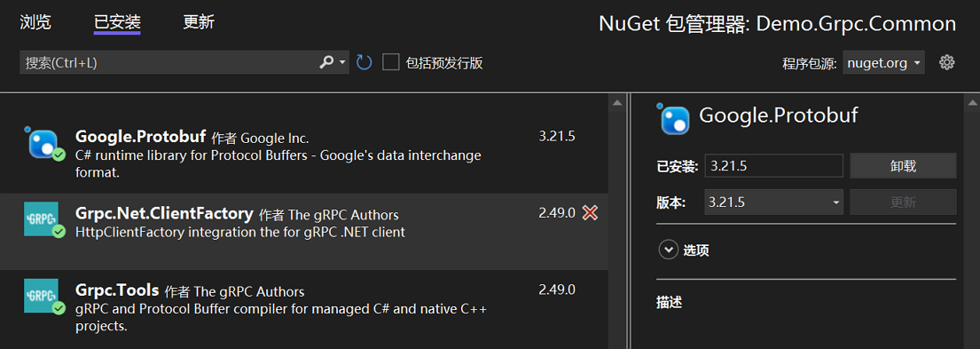Enable the 包括预发行版 checkbox
This screenshot has width=980, height=349.
390,62
